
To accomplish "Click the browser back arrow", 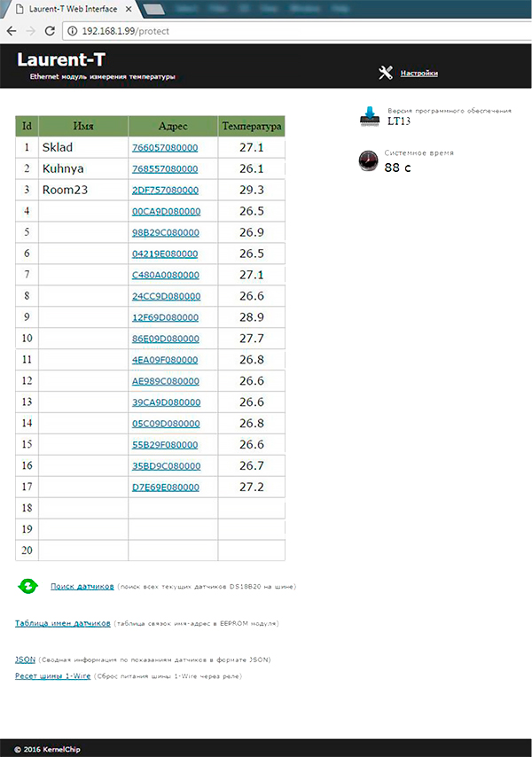I will [12, 30].
